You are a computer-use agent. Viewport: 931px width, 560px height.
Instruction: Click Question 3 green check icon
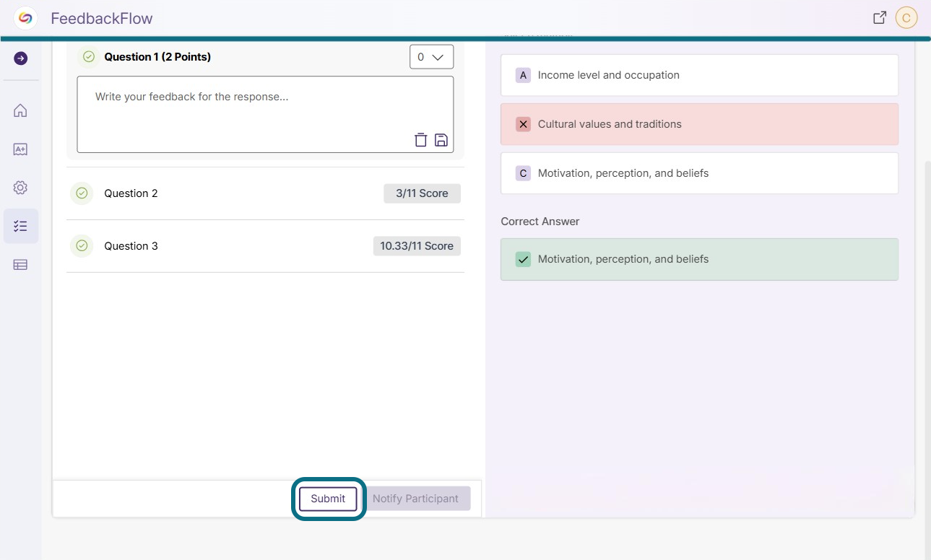[82, 246]
